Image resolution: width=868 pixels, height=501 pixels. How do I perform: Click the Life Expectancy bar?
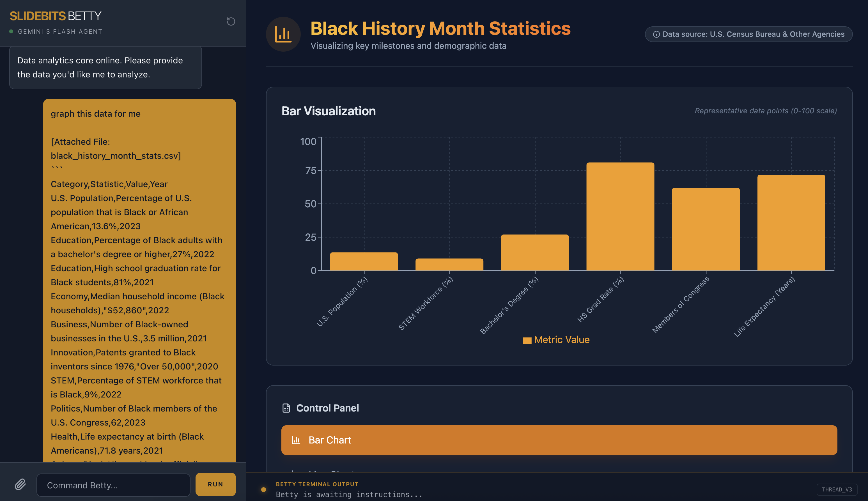pos(791,223)
